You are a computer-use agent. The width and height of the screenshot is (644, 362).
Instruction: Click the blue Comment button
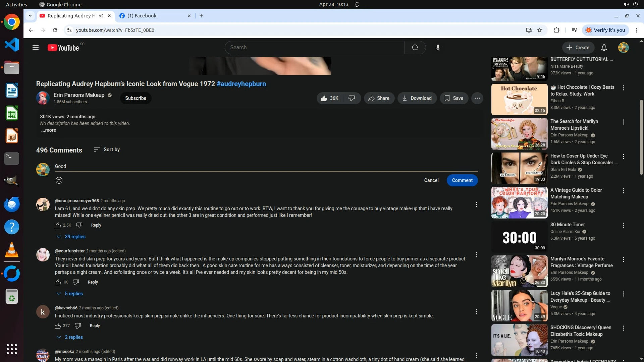click(x=462, y=180)
